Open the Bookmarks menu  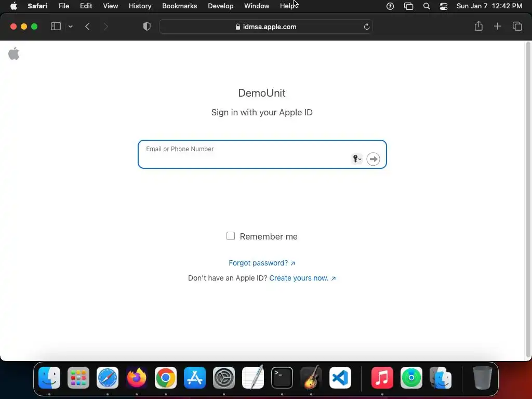tap(179, 6)
